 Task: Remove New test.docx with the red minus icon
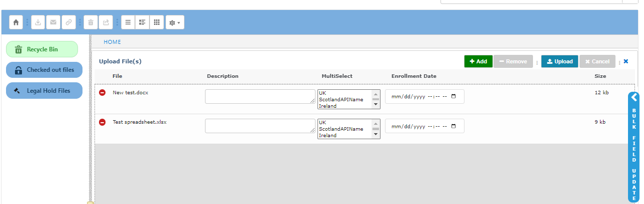[x=102, y=93]
